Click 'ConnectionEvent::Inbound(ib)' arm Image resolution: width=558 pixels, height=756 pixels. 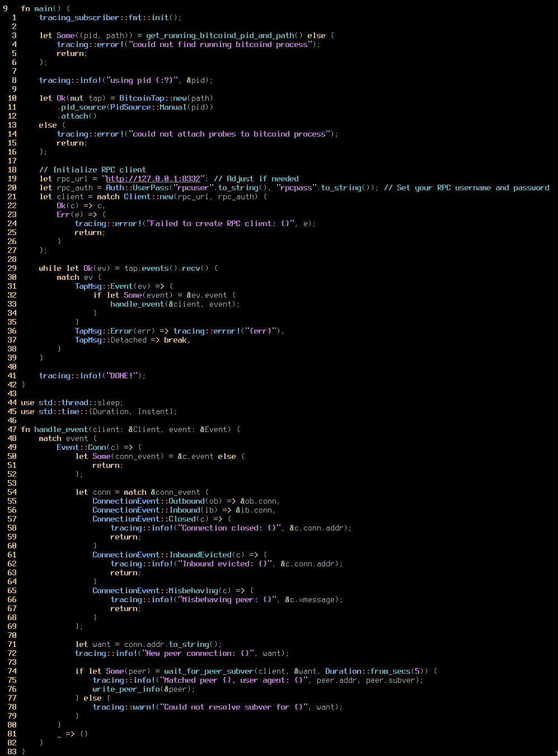(155, 510)
